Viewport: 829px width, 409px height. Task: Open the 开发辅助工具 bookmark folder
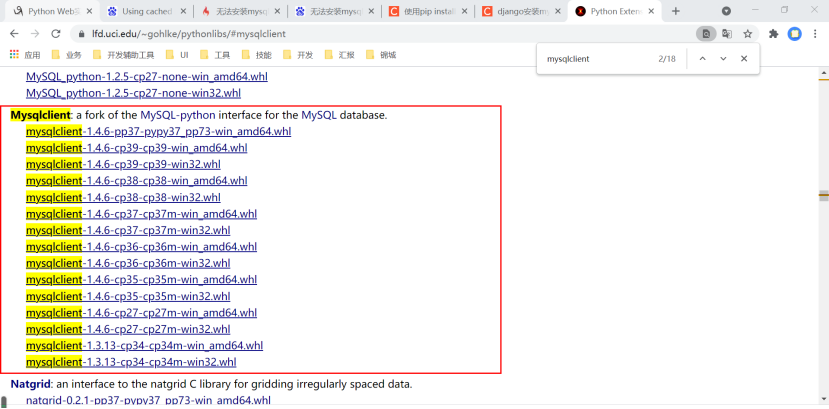(x=123, y=54)
